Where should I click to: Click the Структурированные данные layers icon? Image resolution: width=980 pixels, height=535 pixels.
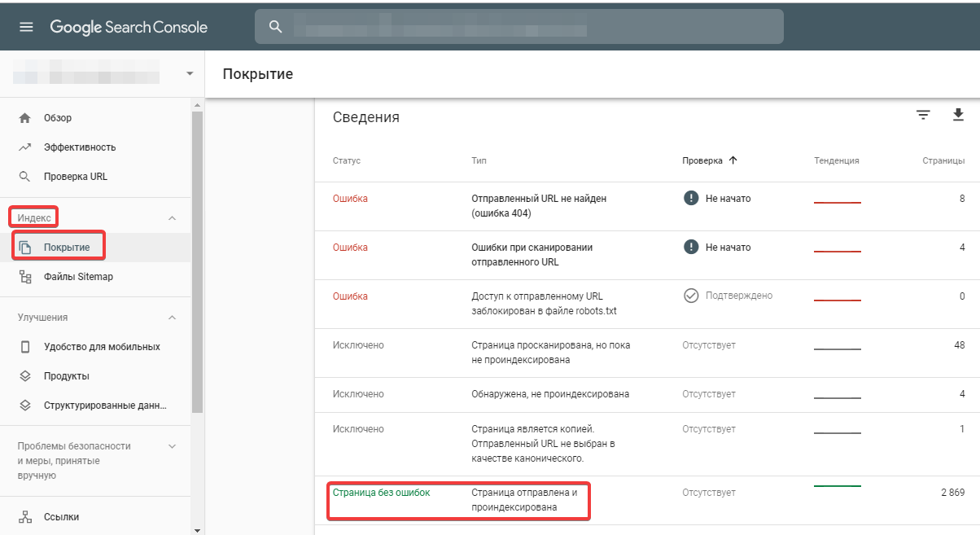click(24, 406)
